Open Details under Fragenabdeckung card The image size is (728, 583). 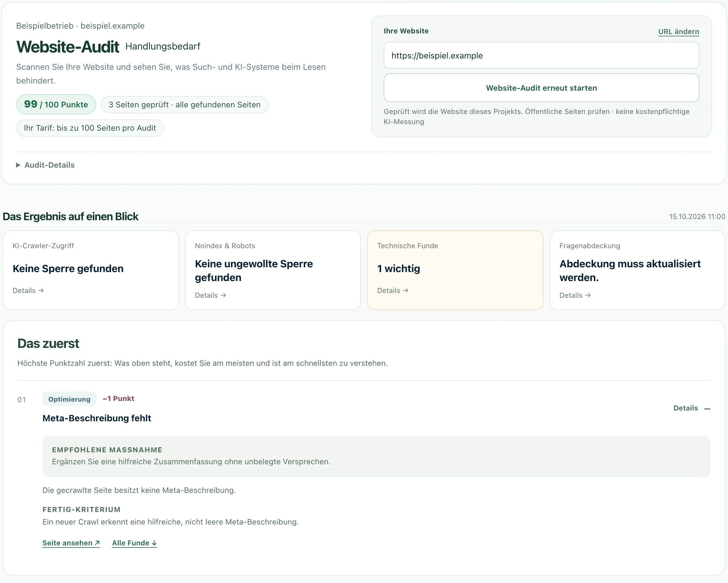pyautogui.click(x=575, y=295)
